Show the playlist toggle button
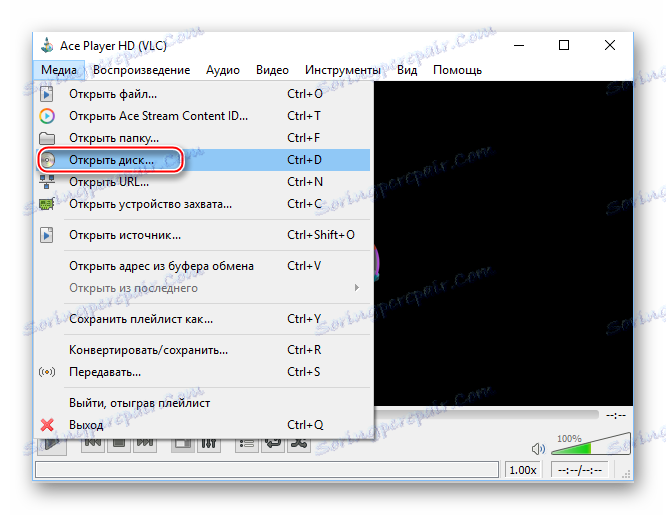Viewport: 666px width, 515px height. tap(247, 444)
